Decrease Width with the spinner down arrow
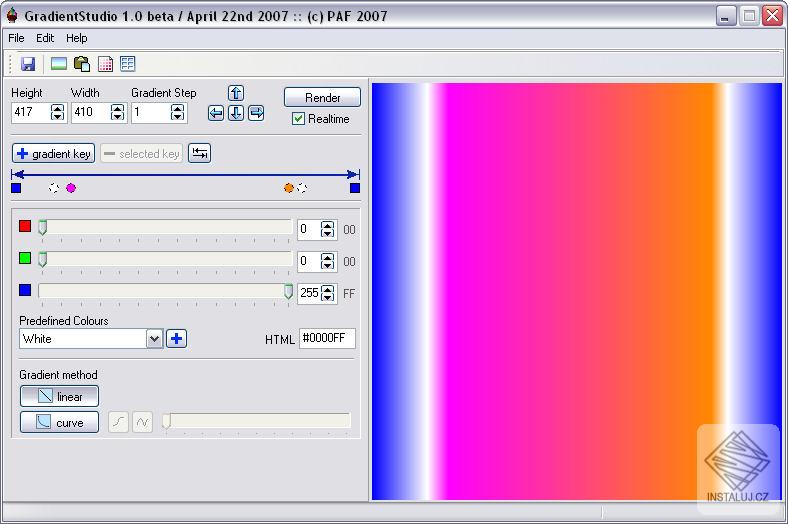The image size is (788, 524). tap(118, 117)
